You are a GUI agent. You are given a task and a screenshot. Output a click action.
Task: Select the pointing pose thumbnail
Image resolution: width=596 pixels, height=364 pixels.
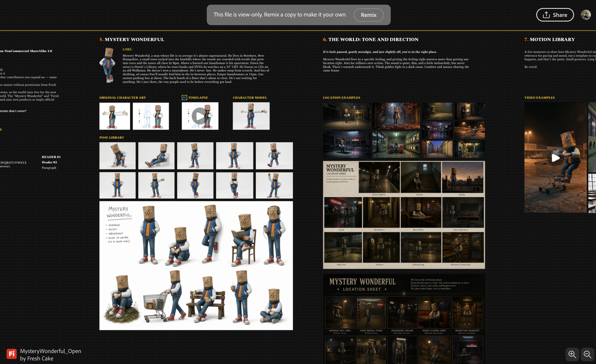point(156,185)
